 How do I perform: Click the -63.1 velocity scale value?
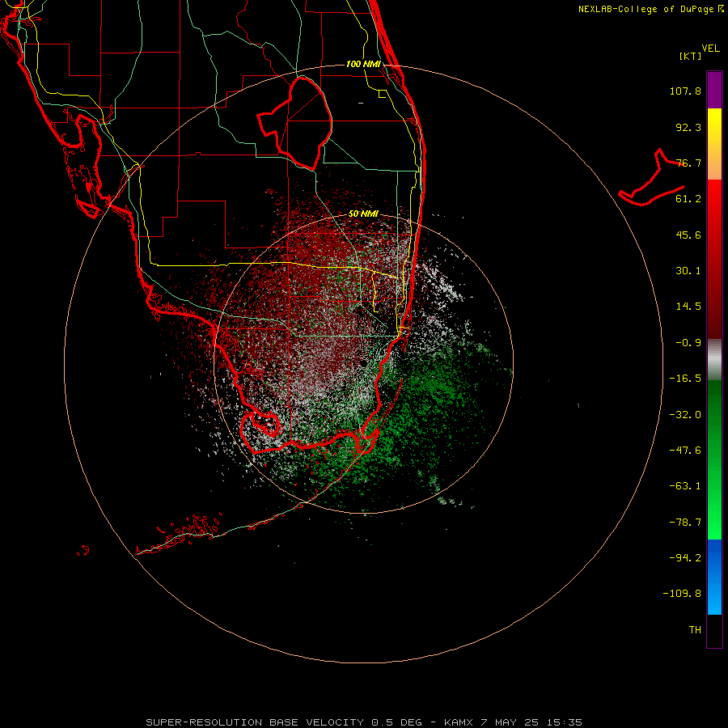point(685,486)
